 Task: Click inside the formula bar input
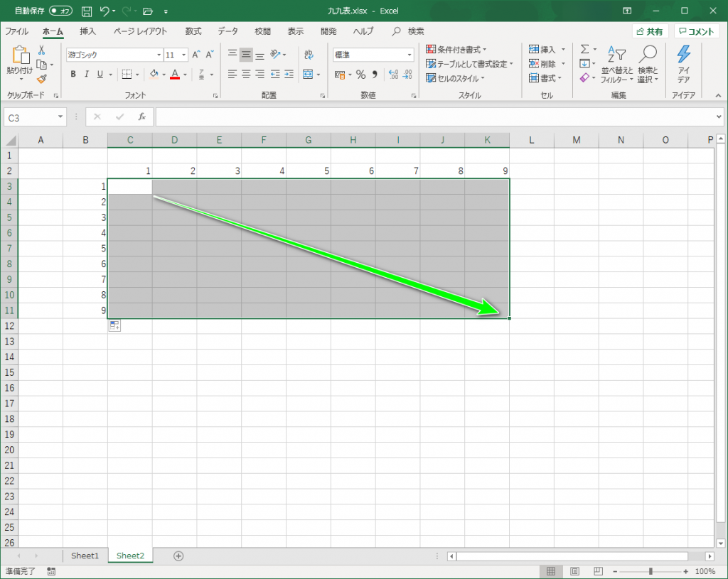click(434, 117)
